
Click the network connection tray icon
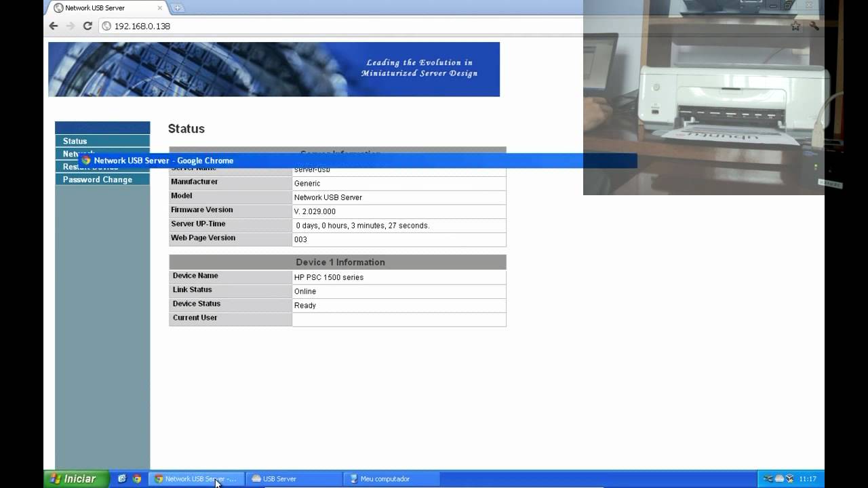tap(768, 479)
